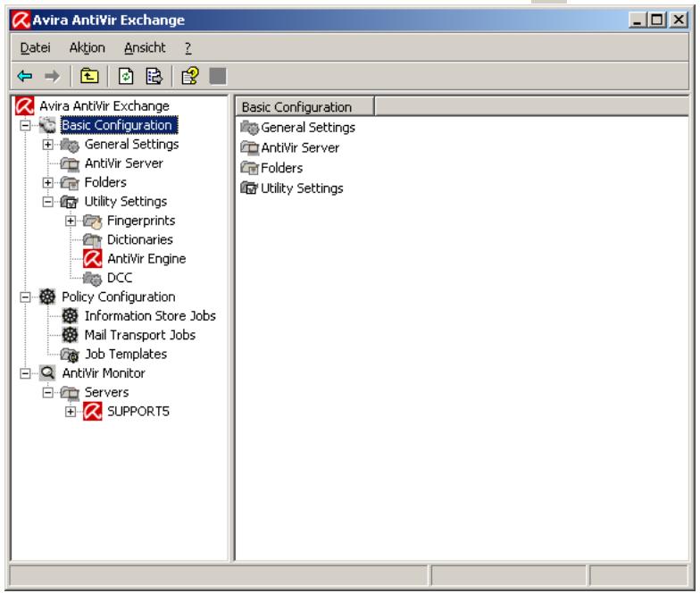This screenshot has height=593, width=700.
Task: Select Dictionaries label in the tree
Action: click(x=139, y=239)
